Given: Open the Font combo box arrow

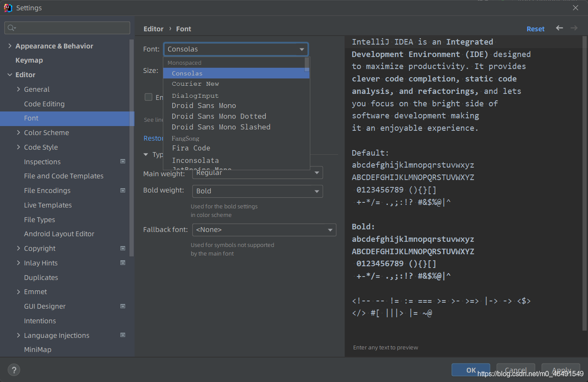Looking at the screenshot, I should click(302, 49).
